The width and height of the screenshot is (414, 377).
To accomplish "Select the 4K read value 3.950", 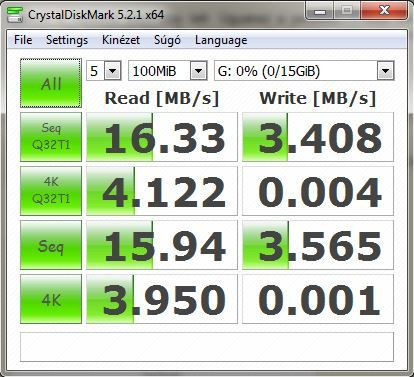I will pos(162,299).
